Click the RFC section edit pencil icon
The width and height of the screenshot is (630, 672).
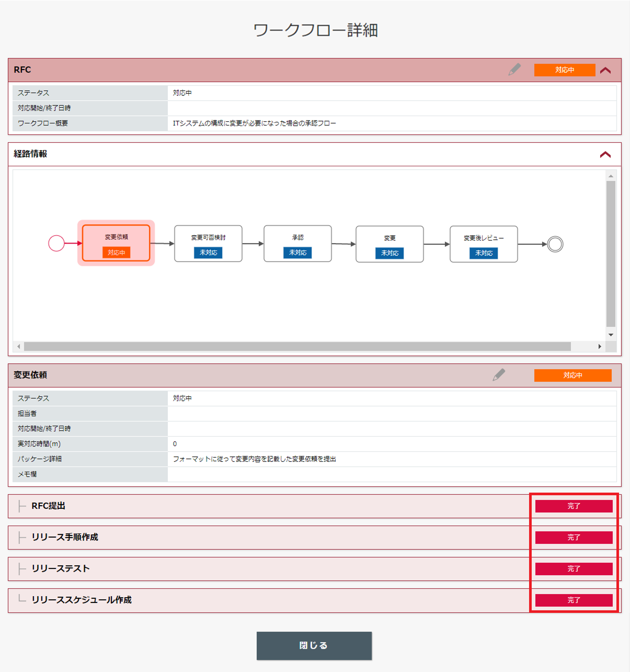tap(514, 70)
